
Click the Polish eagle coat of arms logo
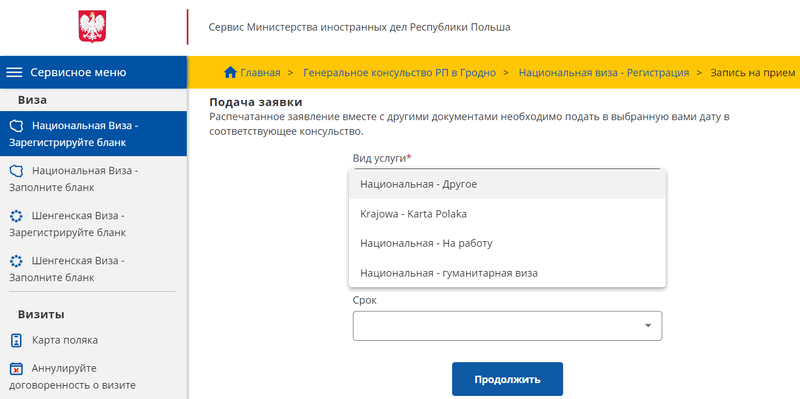click(x=92, y=28)
